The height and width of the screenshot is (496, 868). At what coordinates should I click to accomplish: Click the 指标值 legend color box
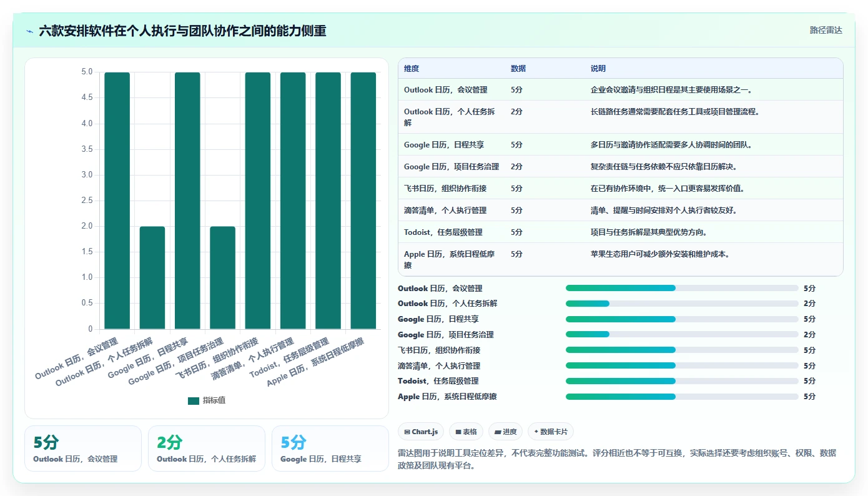point(193,400)
